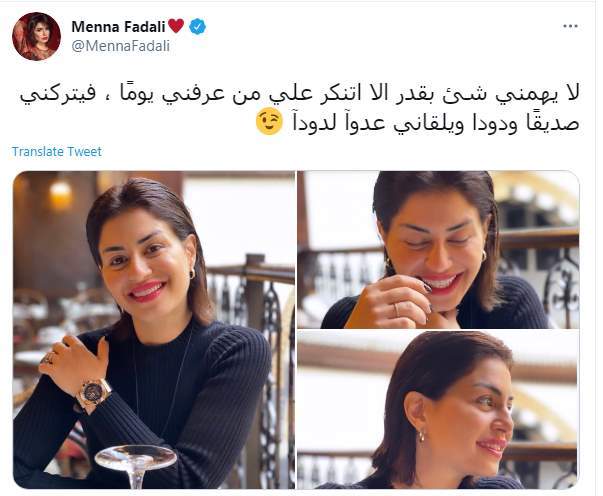This screenshot has height=496, width=603.
Task: Open the bottom-right side-profile photo
Action: pos(438,409)
